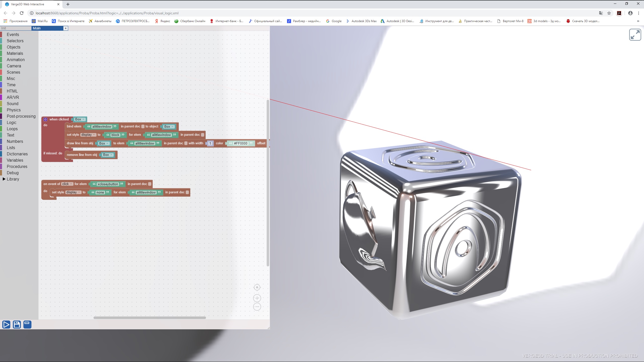The width and height of the screenshot is (644, 362).
Task: Open the when clicked block settings gear
Action: click(x=45, y=119)
